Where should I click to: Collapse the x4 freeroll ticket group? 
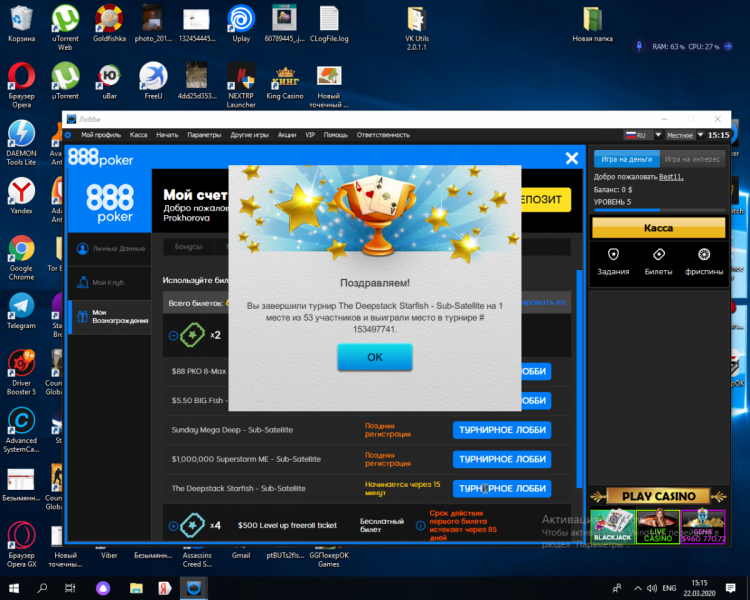point(173,524)
